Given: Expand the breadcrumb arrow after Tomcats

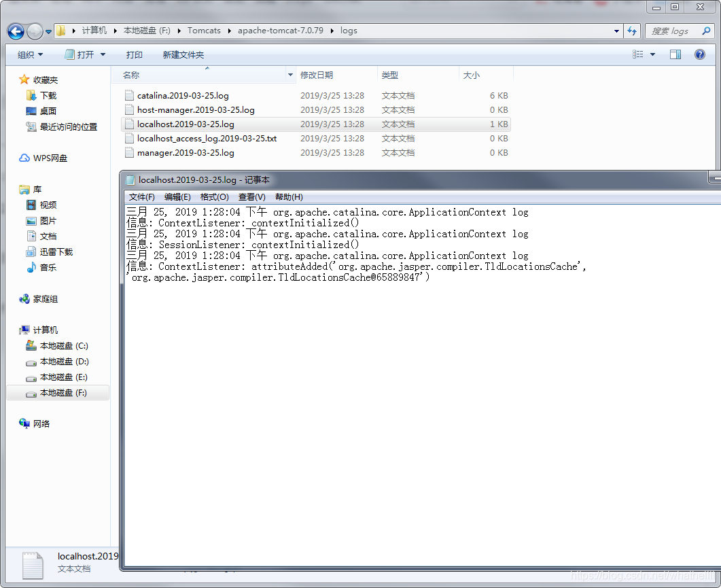Looking at the screenshot, I should tap(229, 31).
